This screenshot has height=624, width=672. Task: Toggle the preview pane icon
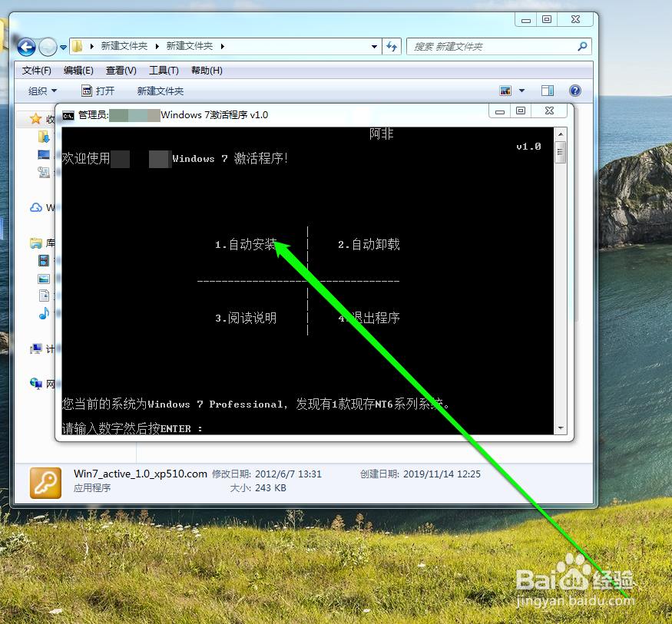[x=548, y=91]
